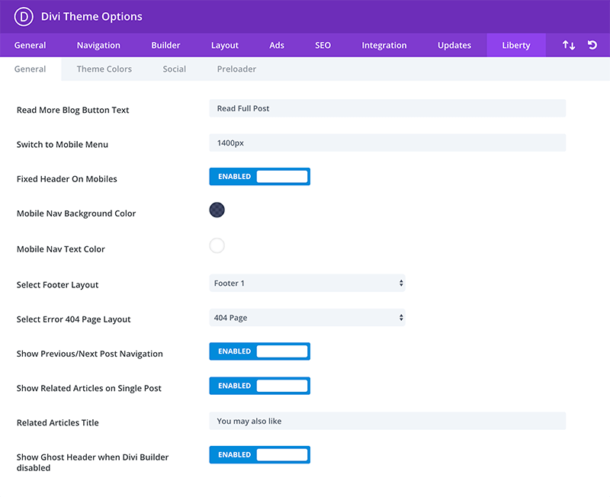Viewport: 610px width, 497px height.
Task: Switch to the Navigation tab
Action: [x=98, y=45]
